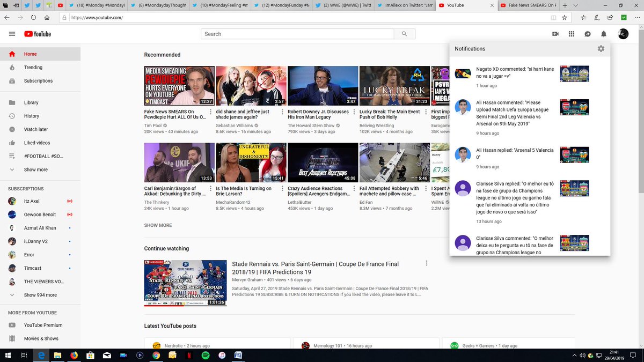644x362 pixels.
Task: Open options for Stade Rennais video
Action: [427, 263]
